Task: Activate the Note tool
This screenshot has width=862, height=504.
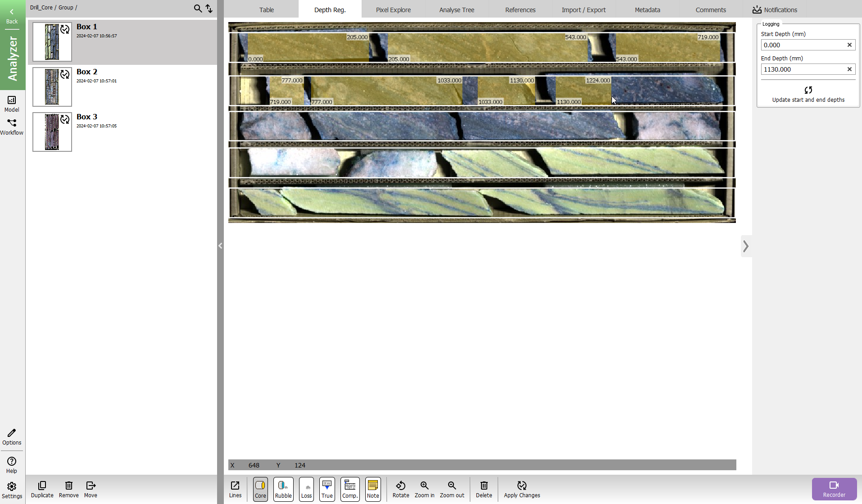Action: point(372,489)
